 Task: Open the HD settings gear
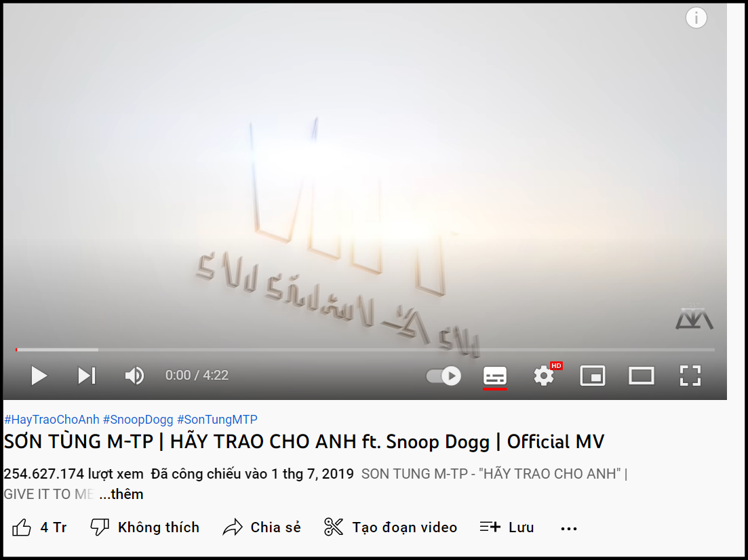click(x=544, y=376)
